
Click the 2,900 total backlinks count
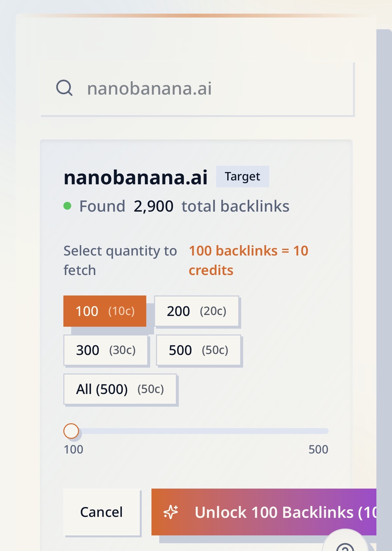(x=153, y=206)
